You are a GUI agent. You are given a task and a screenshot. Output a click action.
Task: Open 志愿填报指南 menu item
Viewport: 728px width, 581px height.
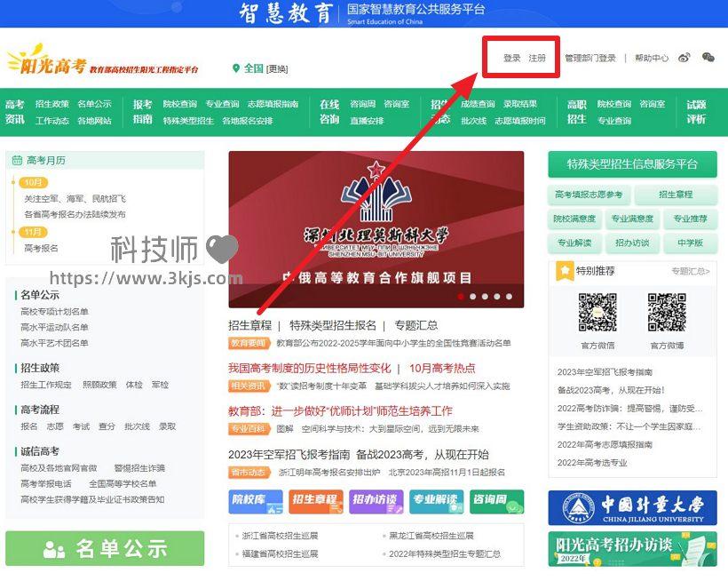click(273, 104)
